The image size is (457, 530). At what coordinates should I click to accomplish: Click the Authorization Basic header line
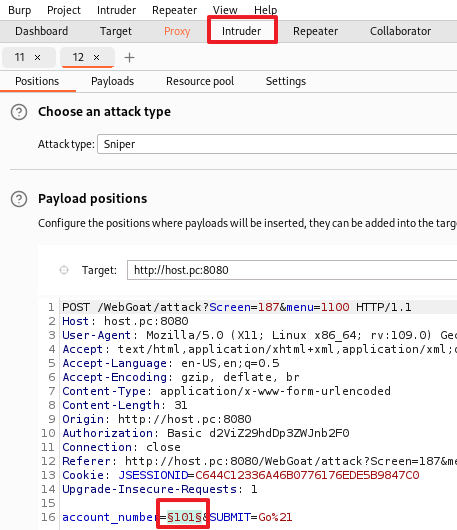pyautogui.click(x=206, y=433)
